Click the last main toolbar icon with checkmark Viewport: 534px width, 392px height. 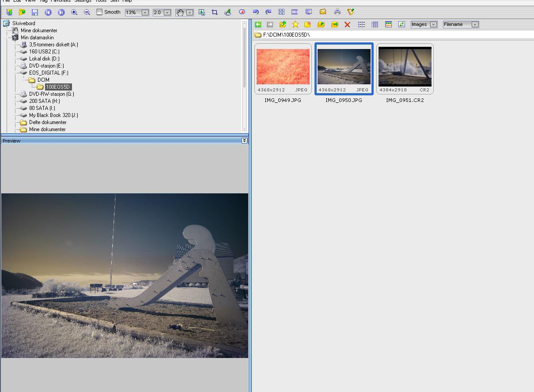[351, 12]
